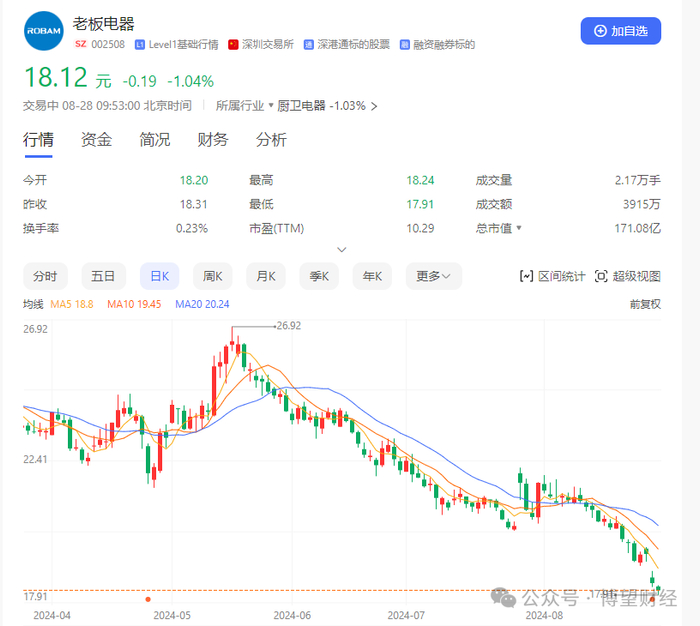Switch to the 行情 tab
The height and width of the screenshot is (626, 700).
38,140
